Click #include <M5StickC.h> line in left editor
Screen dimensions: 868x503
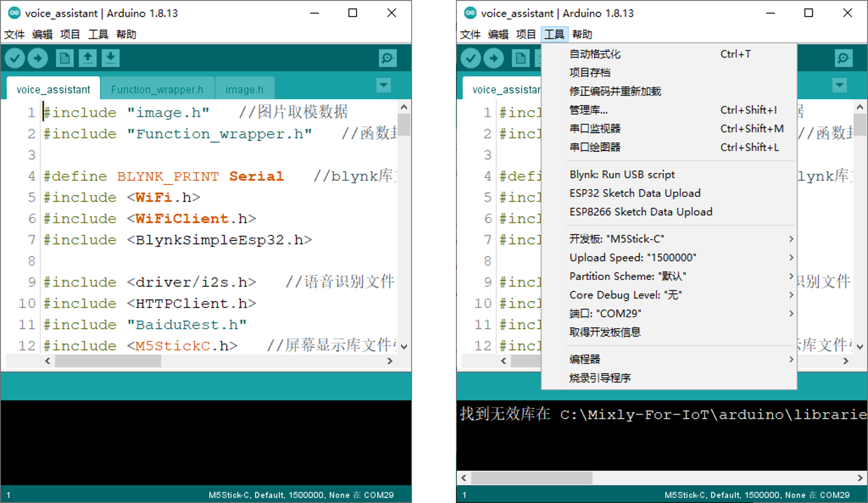140,346
